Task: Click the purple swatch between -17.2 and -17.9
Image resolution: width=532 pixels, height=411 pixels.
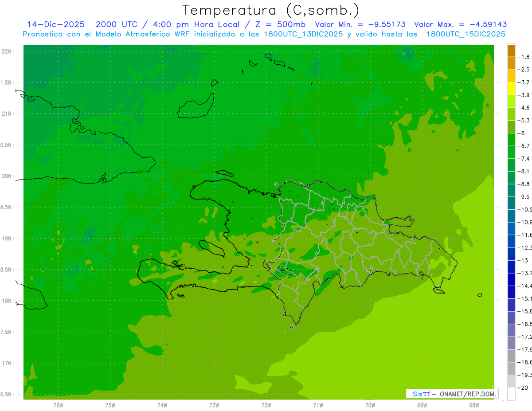Action: (x=511, y=343)
